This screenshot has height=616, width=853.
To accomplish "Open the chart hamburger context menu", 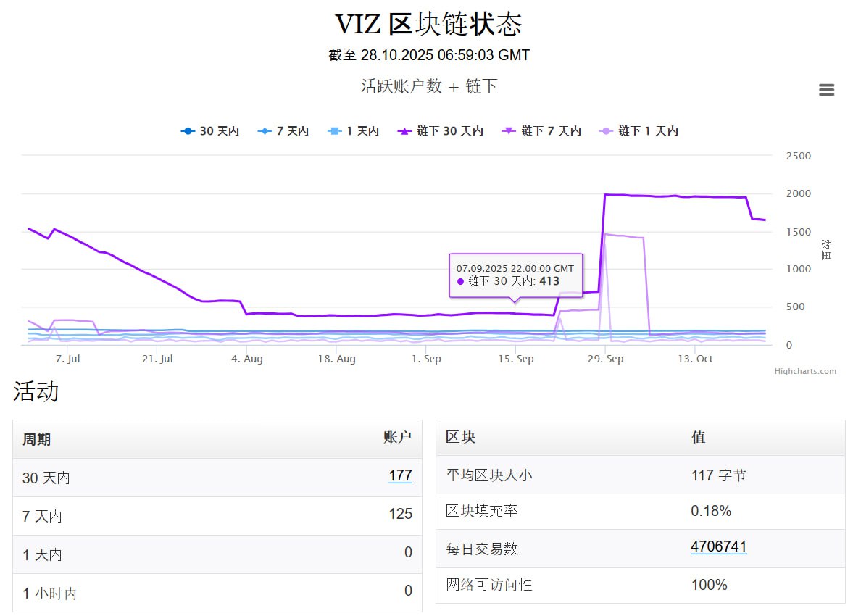I will click(826, 90).
